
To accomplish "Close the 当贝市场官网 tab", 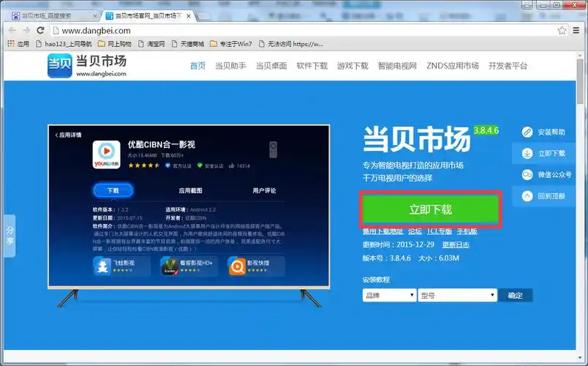I will click(188, 16).
